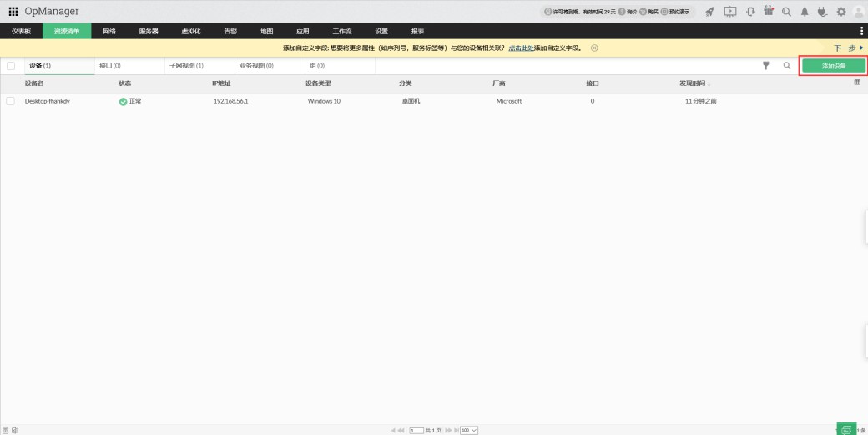Image resolution: width=868 pixels, height=435 pixels.
Task: Click the rocket quick-start icon
Action: (x=709, y=11)
